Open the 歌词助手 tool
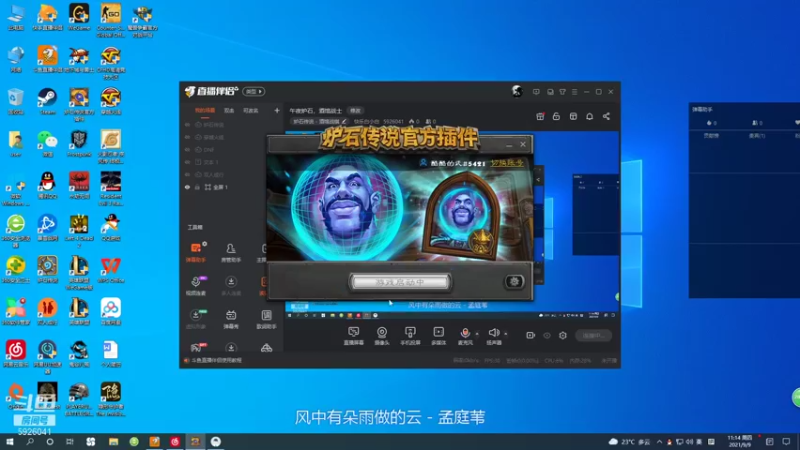 point(266,319)
